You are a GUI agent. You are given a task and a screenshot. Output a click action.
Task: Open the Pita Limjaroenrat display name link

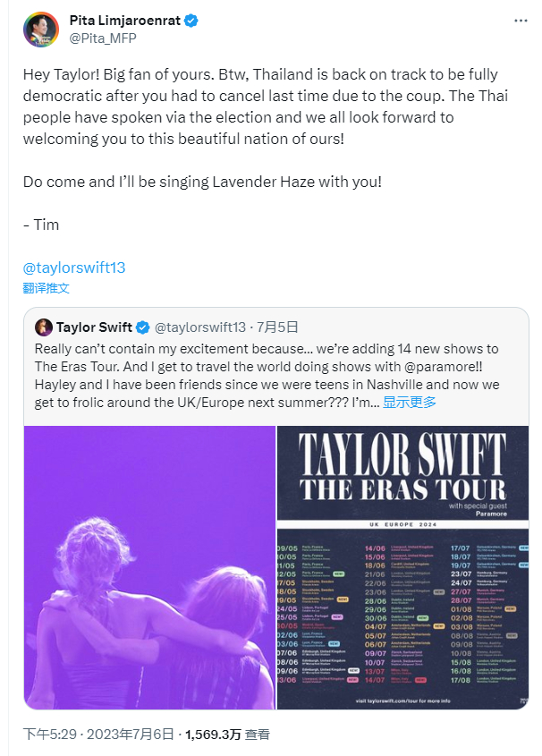pos(124,20)
